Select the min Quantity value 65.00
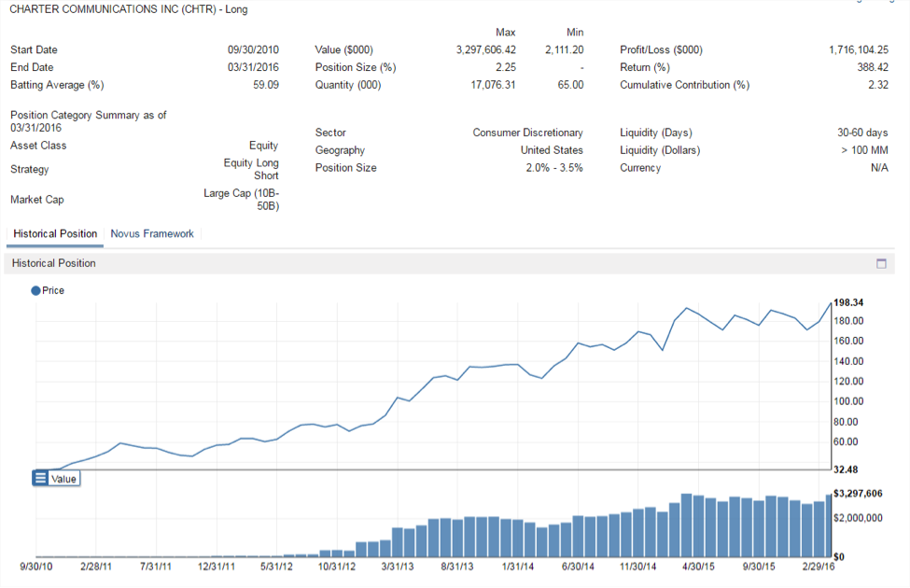 pos(570,85)
